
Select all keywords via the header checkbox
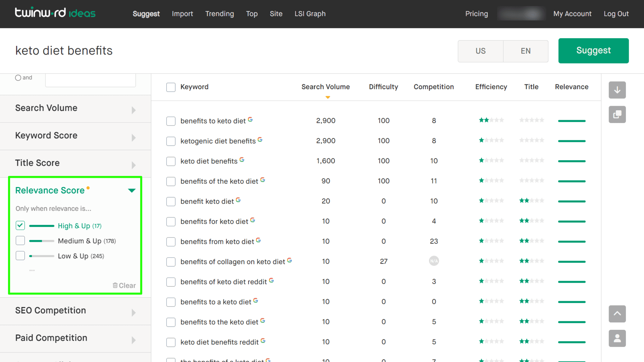[x=171, y=87]
